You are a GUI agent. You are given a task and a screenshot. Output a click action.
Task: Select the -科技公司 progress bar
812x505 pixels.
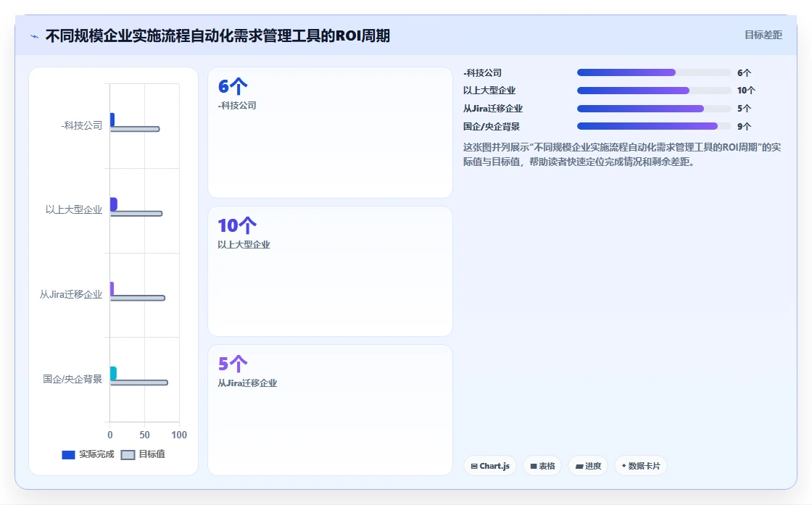pyautogui.click(x=654, y=72)
